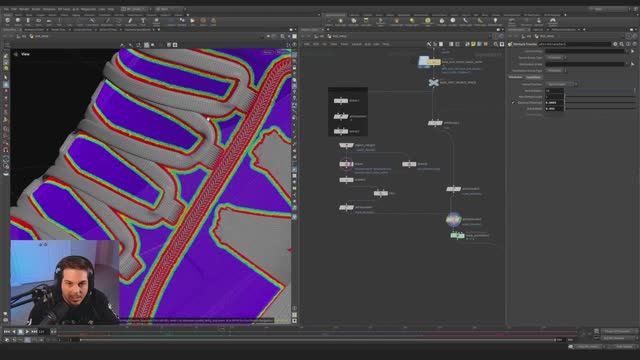This screenshot has width=640, height=360.
Task: Open the network editor Add menu
Action: 307,44
